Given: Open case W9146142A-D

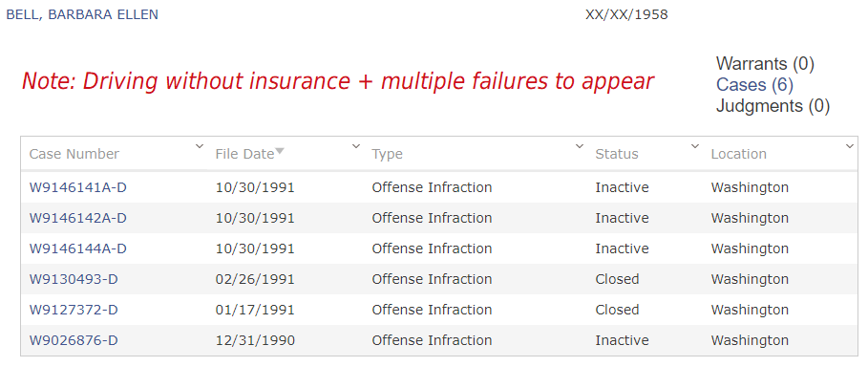Looking at the screenshot, I should (78, 219).
